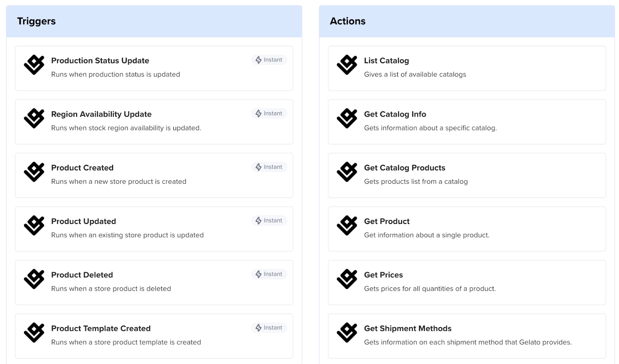Click the Gelato icon next to Get Shipment Methods

tap(347, 333)
